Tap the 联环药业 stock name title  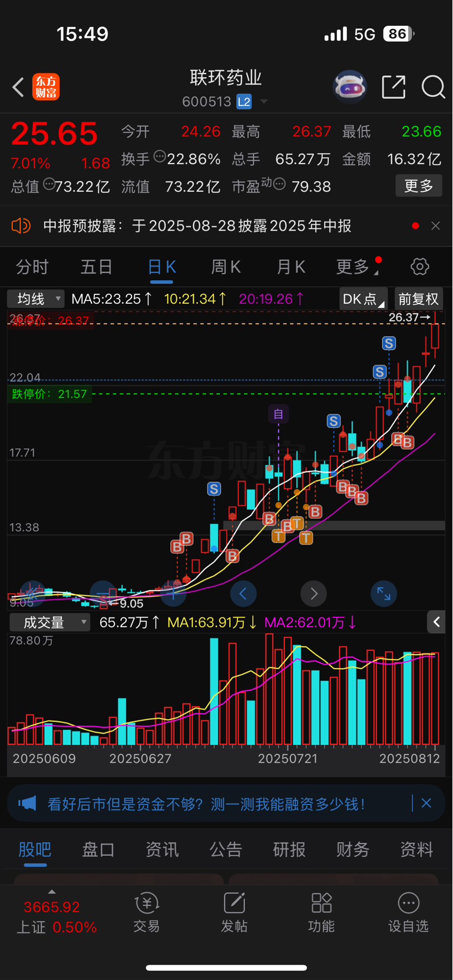click(226, 78)
